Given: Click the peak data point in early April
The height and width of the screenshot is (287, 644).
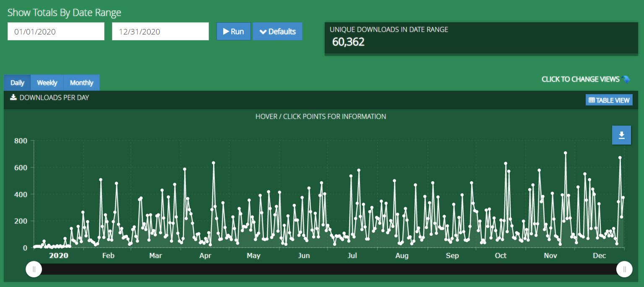Looking at the screenshot, I should 214,163.
